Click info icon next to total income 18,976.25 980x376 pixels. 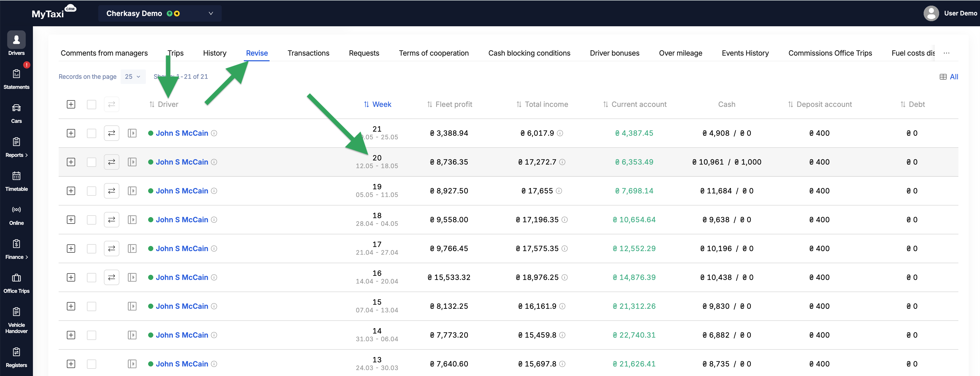(x=565, y=278)
